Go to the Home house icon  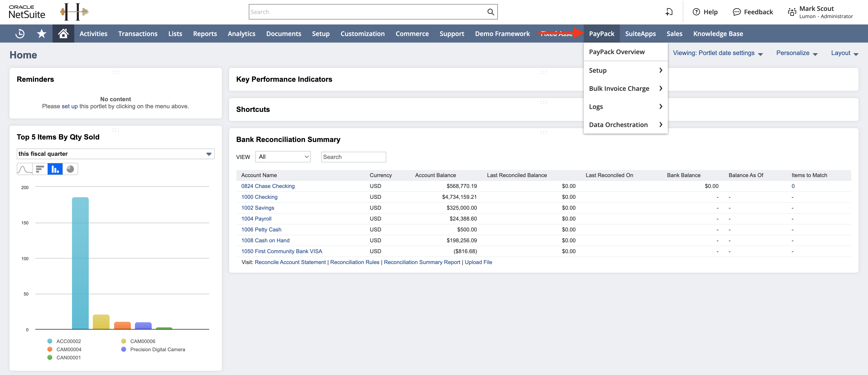coord(63,33)
